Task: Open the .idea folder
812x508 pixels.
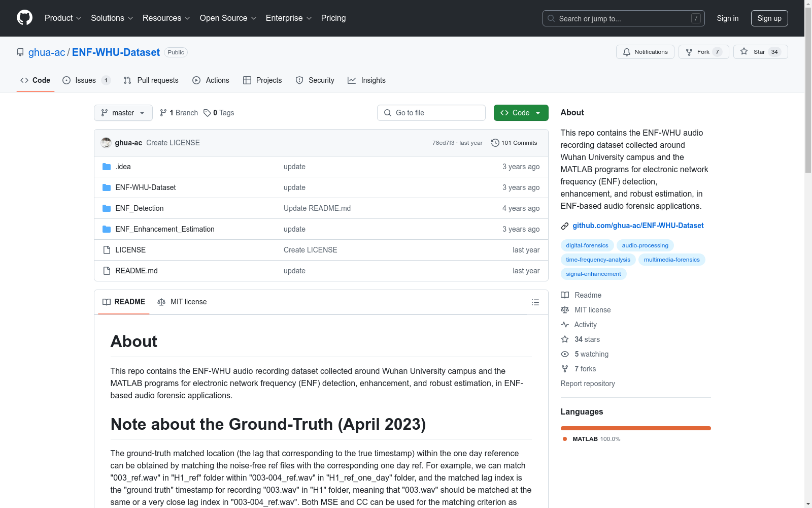Action: click(123, 167)
